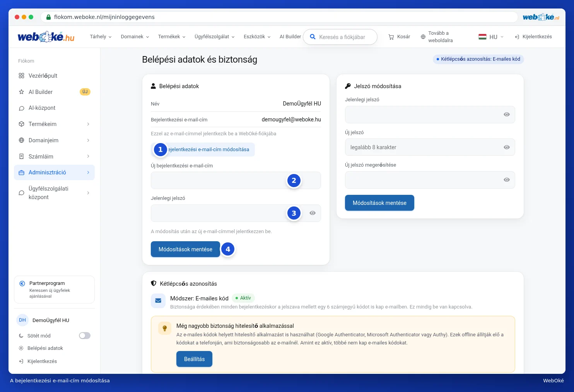This screenshot has width=574, height=392.
Task: Click the Keresés a fiókjában search field
Action: click(x=340, y=37)
